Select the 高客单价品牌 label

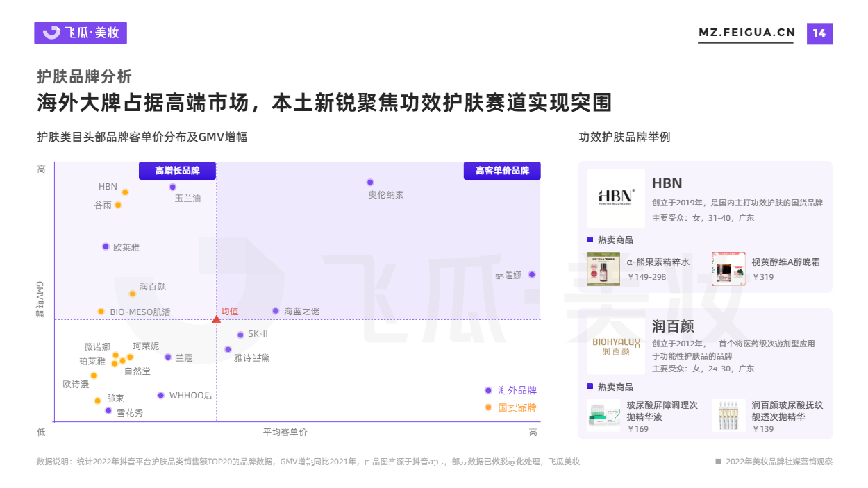coord(502,171)
